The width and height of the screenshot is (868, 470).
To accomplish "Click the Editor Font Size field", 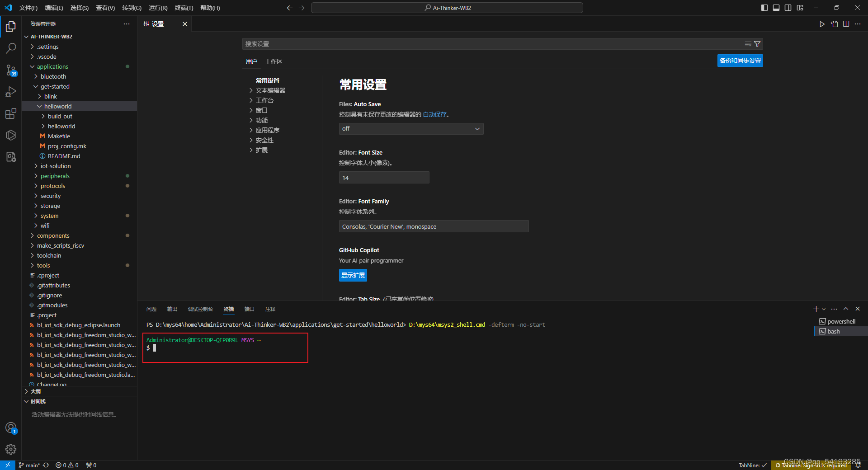I will point(384,178).
